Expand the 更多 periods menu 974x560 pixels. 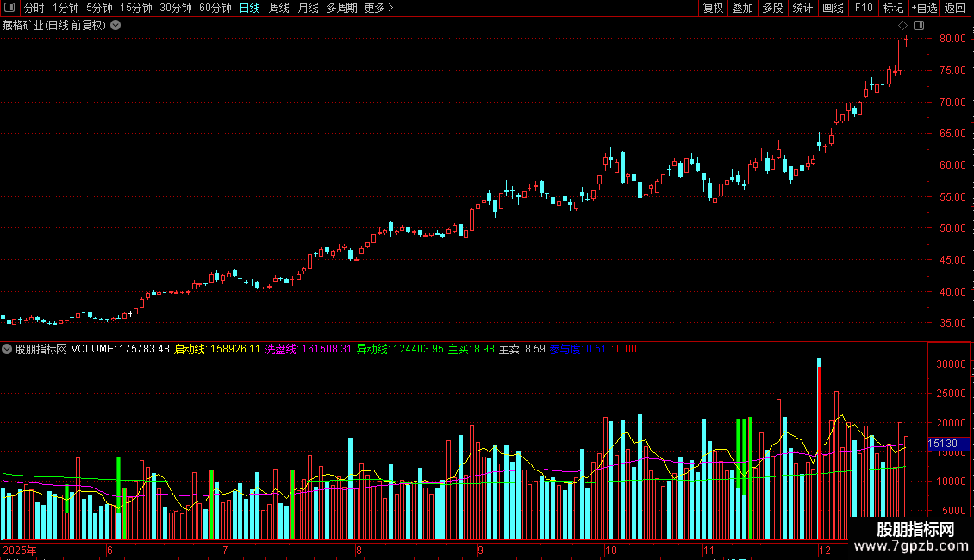(378, 8)
